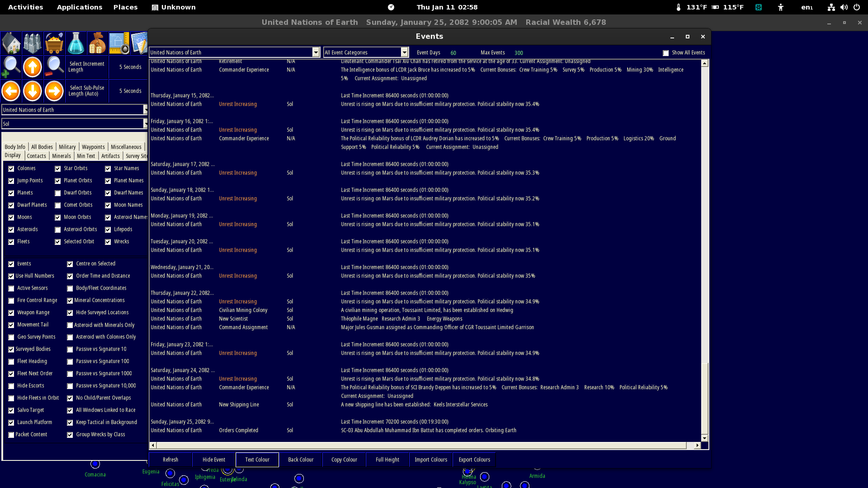Open the clock icon in top bar
This screenshot has height=488, width=868.
(391, 7)
